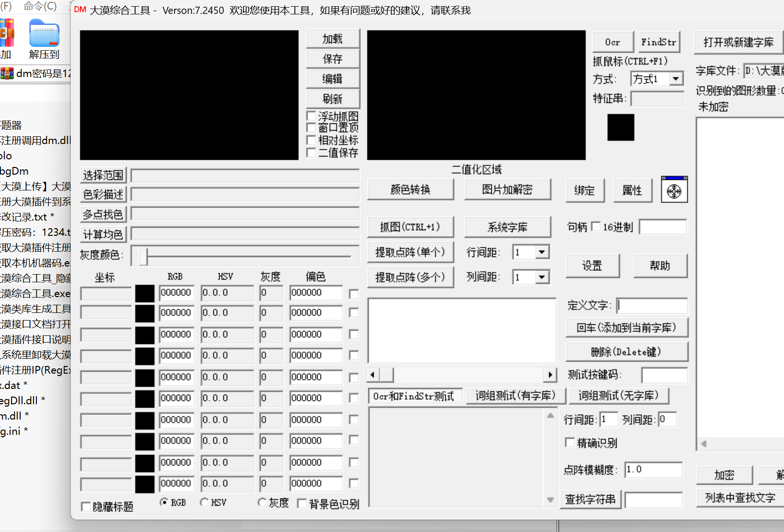Select the HSV radio button
The image size is (784, 532).
(204, 502)
